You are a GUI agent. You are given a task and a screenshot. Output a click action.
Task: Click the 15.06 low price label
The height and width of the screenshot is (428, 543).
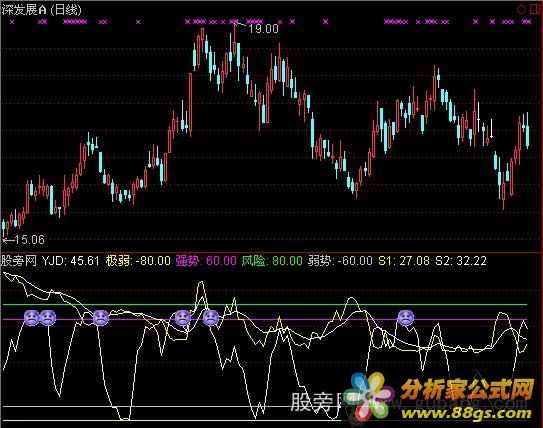click(30, 240)
